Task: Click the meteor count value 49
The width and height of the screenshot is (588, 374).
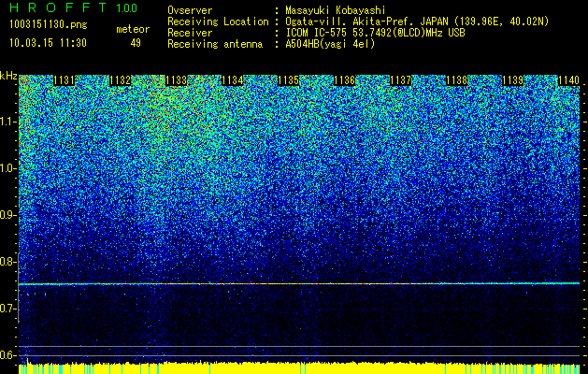Action: point(136,43)
